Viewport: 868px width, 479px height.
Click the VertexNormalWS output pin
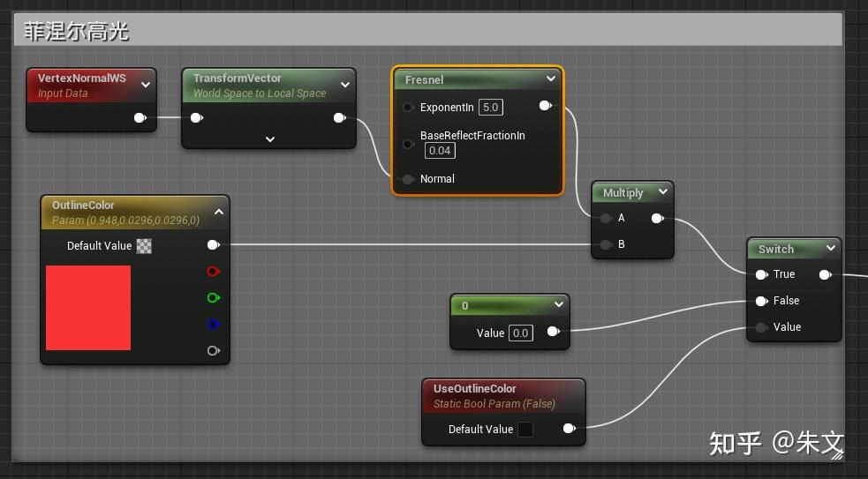(x=140, y=117)
